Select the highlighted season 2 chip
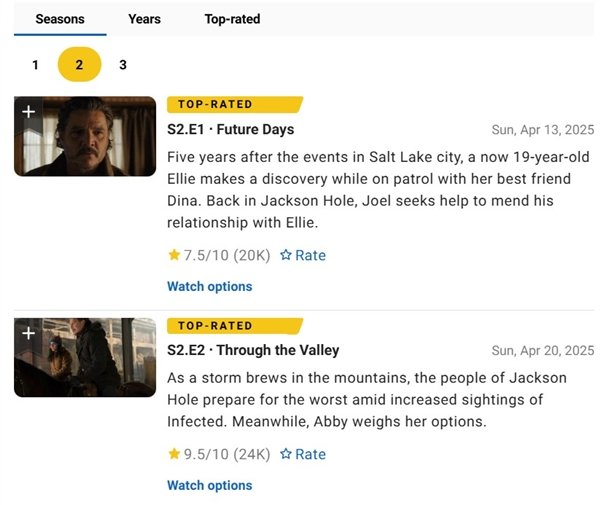 click(79, 65)
